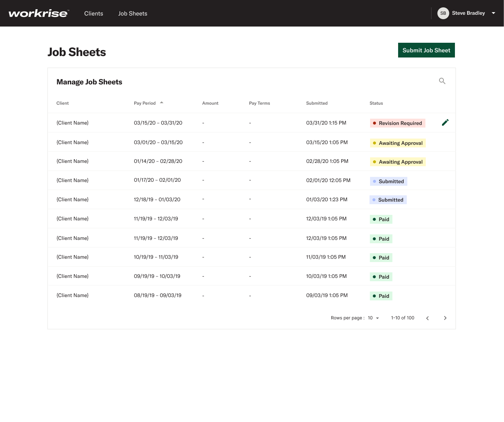The width and height of the screenshot is (504, 422).
Task: Go to previous page of results
Action: tap(427, 318)
